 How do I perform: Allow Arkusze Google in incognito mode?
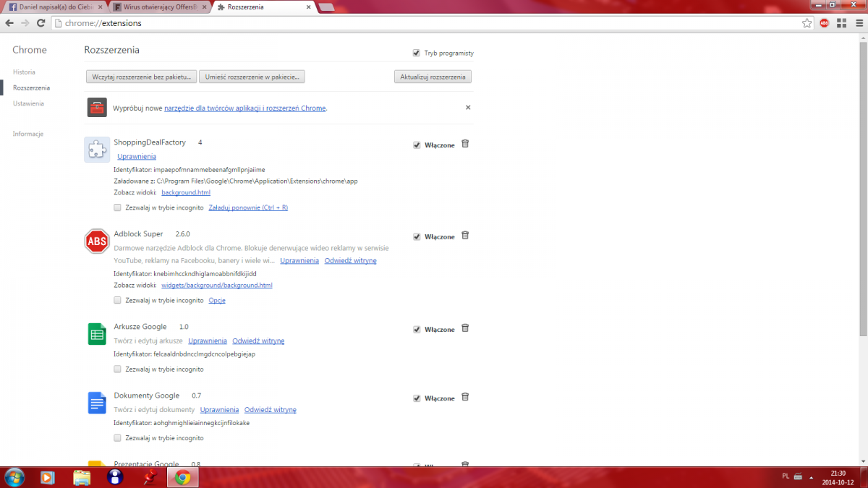click(x=118, y=369)
